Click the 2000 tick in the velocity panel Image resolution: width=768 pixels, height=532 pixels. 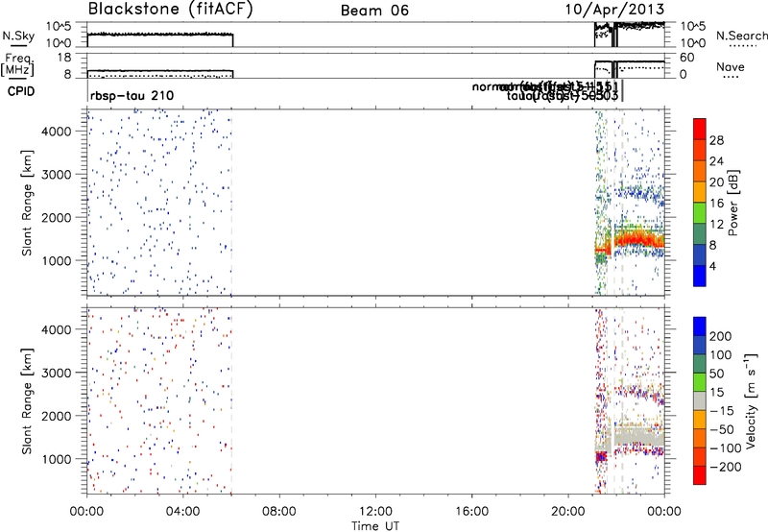tap(57, 416)
